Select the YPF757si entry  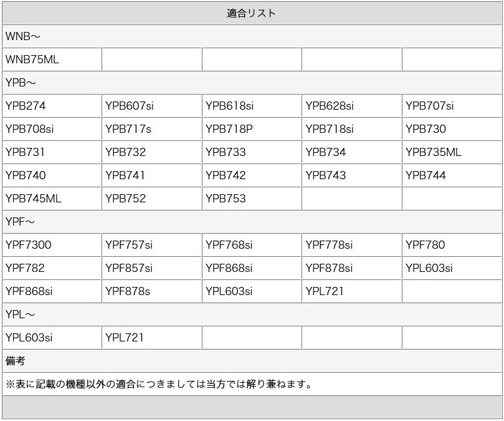(152, 245)
